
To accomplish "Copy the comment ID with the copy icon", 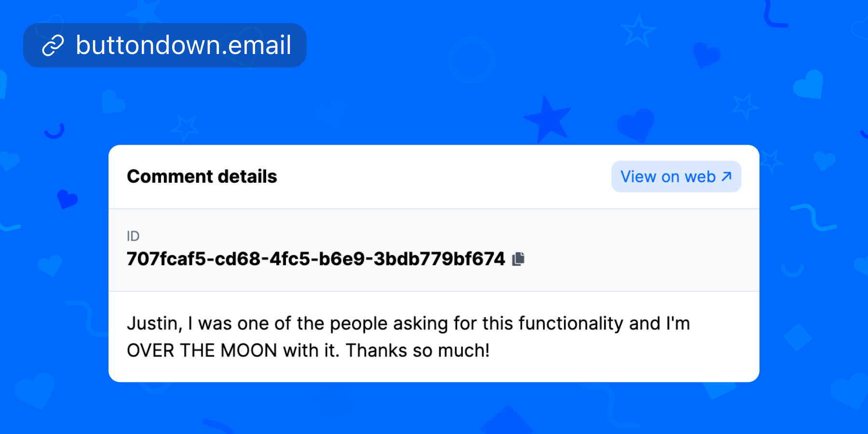I will (x=518, y=259).
